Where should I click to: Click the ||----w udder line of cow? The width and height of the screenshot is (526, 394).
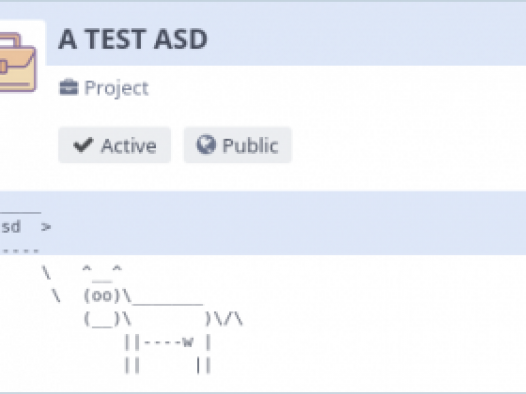pyautogui.click(x=168, y=342)
